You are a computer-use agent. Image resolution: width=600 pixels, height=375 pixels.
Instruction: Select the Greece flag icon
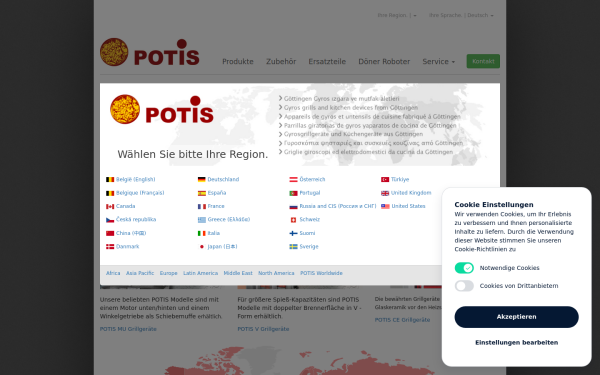[x=202, y=220]
